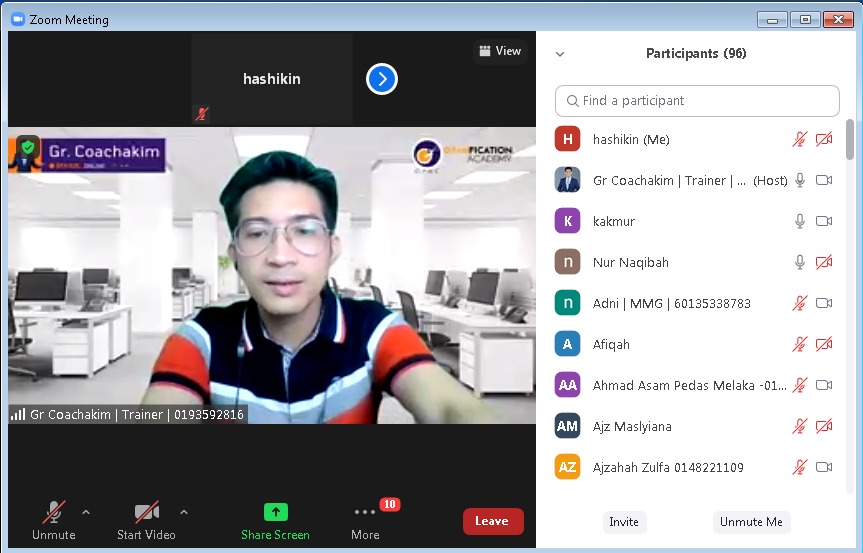Open the View layout menu
The height and width of the screenshot is (553, 863).
[500, 51]
